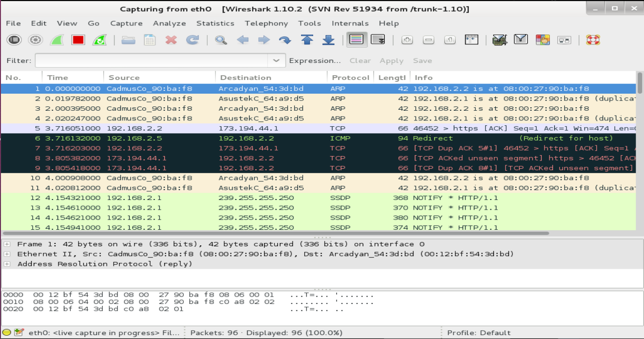
Task: Open the Capture menu
Action: point(126,23)
